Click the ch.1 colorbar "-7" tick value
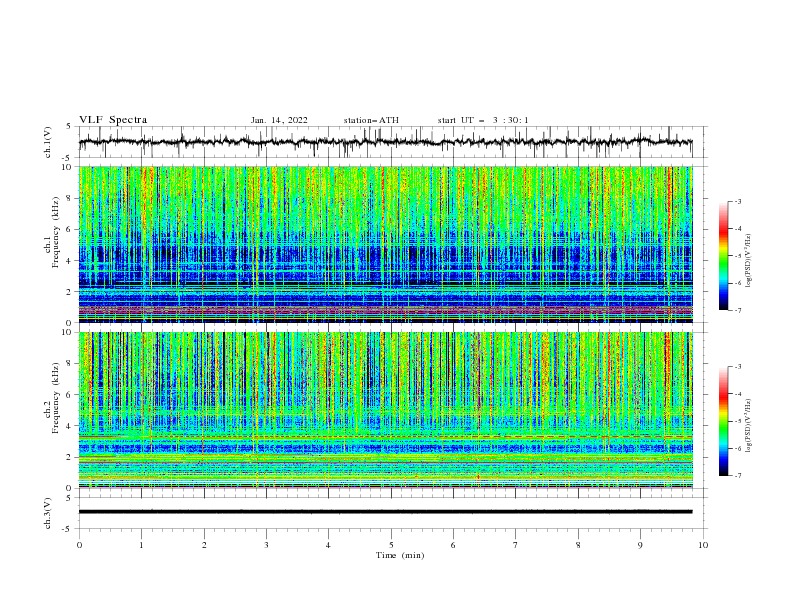 pyautogui.click(x=737, y=310)
